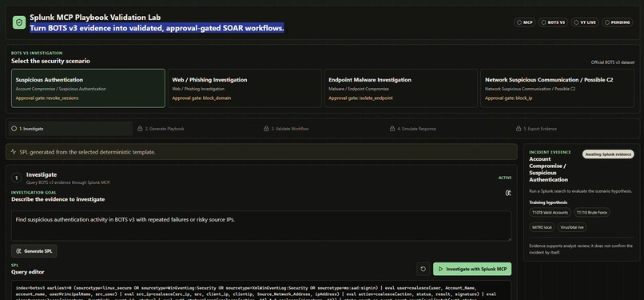Click the 'Describe the evidence to investigate' heading
Image resolution: width=644 pixels, height=300 pixels.
(58, 199)
